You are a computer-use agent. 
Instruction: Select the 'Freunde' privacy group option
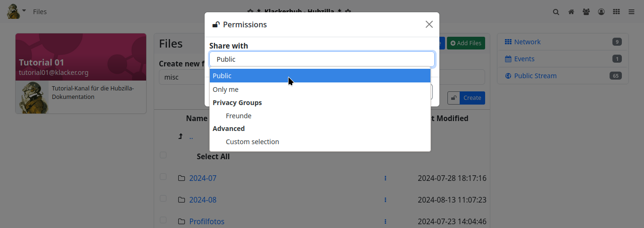[x=239, y=116]
